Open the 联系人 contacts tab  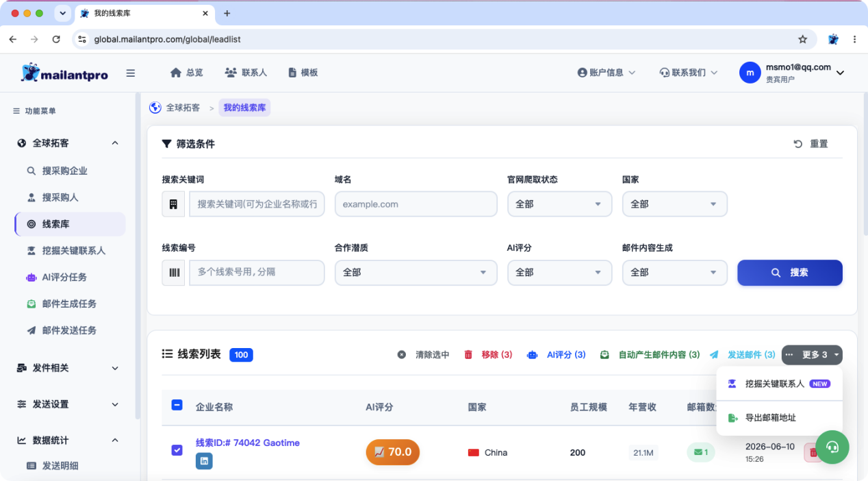point(246,73)
